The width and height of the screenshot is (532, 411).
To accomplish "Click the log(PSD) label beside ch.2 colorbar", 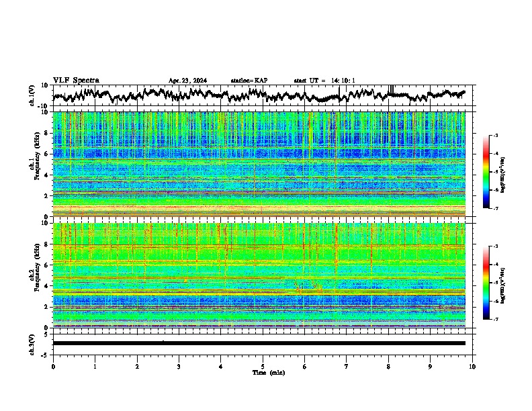I will tap(503, 285).
